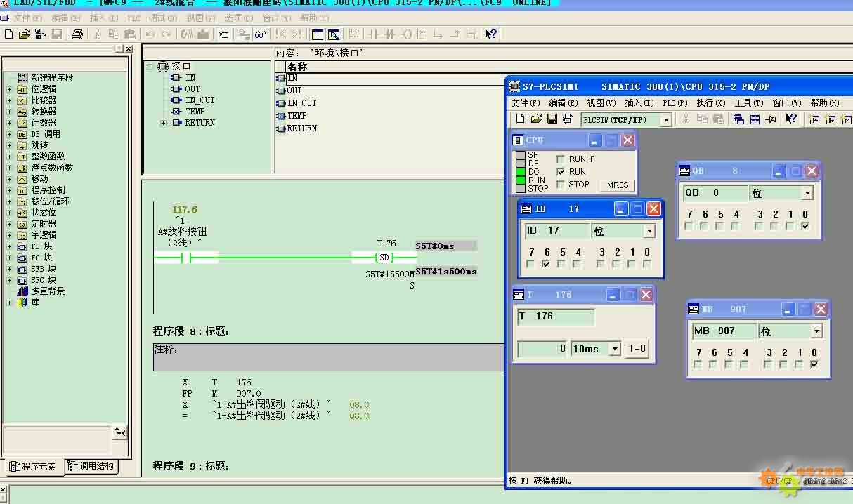Open the 工具(T) menu in S7-PLCSIM
This screenshot has width=853, height=504.
748,103
